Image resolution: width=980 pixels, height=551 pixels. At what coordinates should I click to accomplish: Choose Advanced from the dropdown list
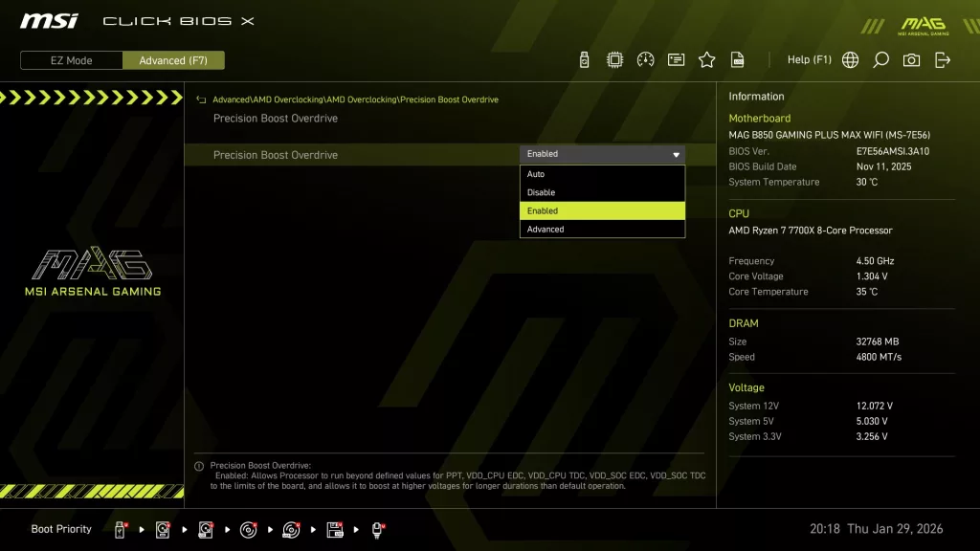click(x=601, y=229)
